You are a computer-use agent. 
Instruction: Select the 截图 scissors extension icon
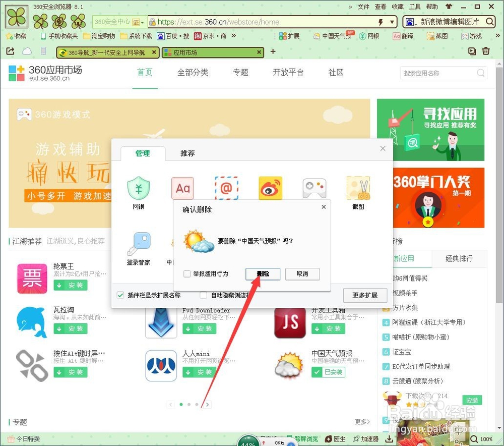click(358, 188)
